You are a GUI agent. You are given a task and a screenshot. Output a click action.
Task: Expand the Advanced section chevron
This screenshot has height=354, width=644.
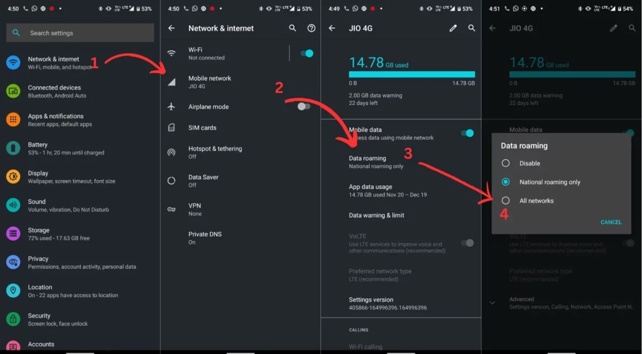coord(493,303)
